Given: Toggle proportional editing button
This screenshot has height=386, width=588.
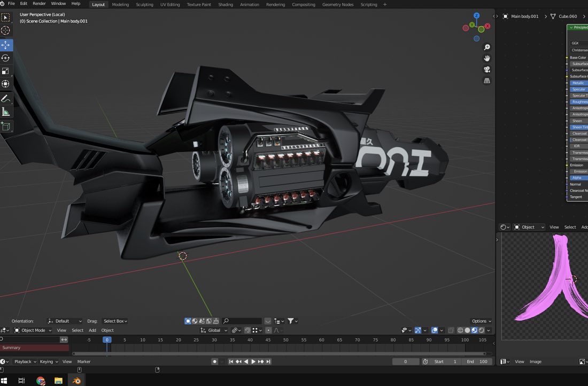Looking at the screenshot, I should click(x=268, y=330).
